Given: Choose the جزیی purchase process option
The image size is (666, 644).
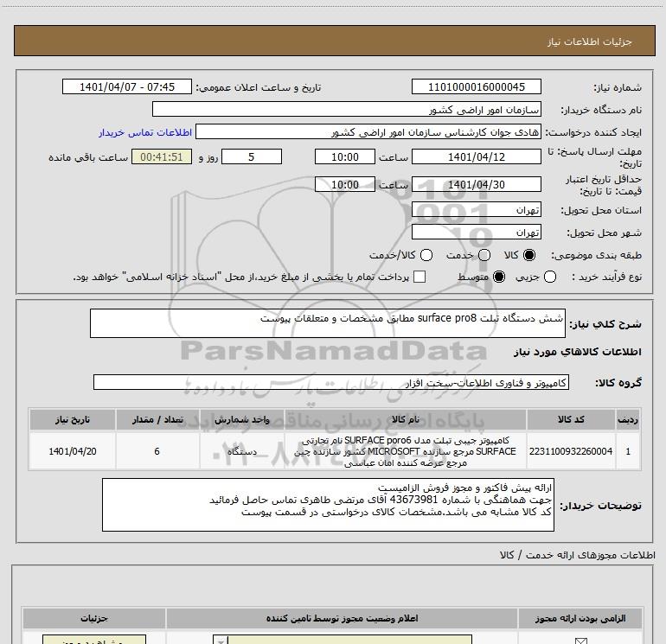Looking at the screenshot, I should point(549,277).
